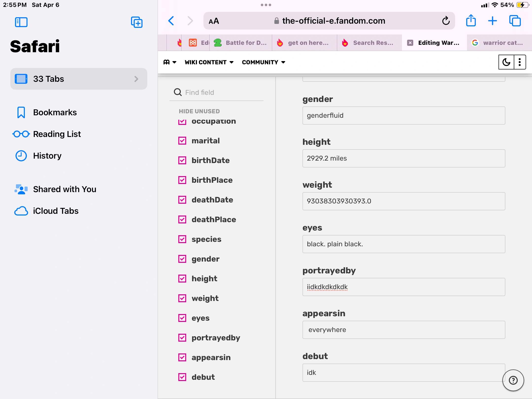Image resolution: width=532 pixels, height=399 pixels.
Task: Reload the page with the refresh icon
Action: pyautogui.click(x=446, y=21)
